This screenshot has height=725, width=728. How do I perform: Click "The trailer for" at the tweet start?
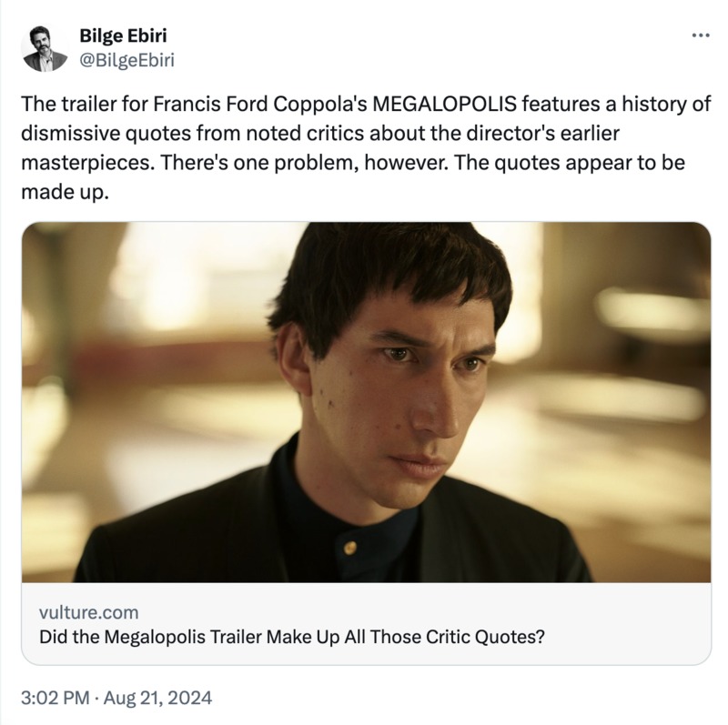pyautogui.click(x=77, y=104)
